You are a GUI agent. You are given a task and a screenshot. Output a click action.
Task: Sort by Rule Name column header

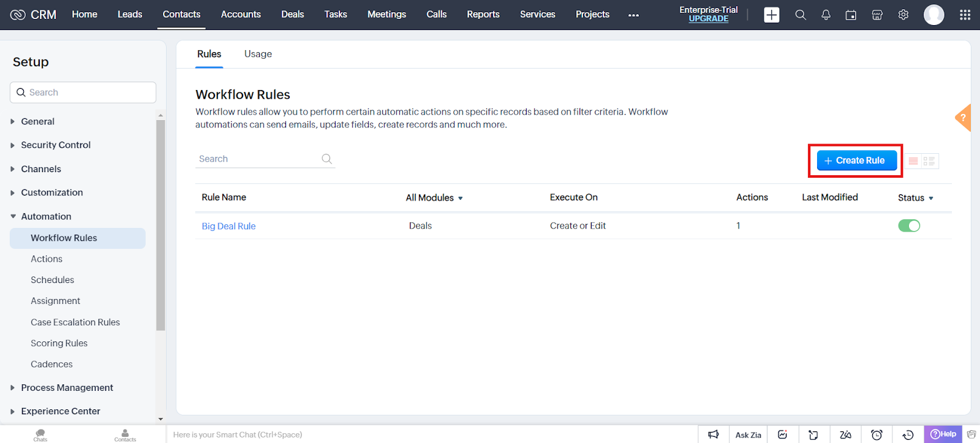(224, 197)
